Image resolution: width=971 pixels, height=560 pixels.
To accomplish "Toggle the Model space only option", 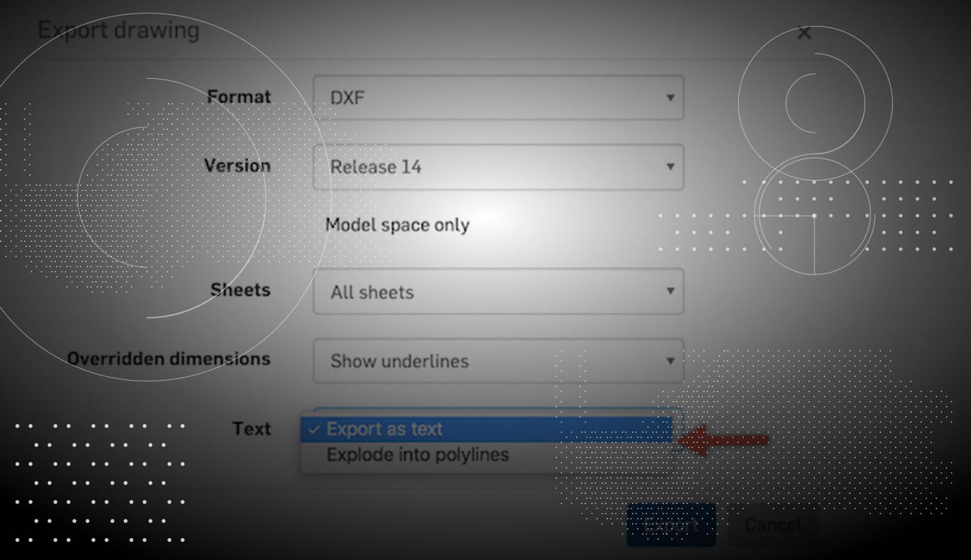I will point(397,225).
